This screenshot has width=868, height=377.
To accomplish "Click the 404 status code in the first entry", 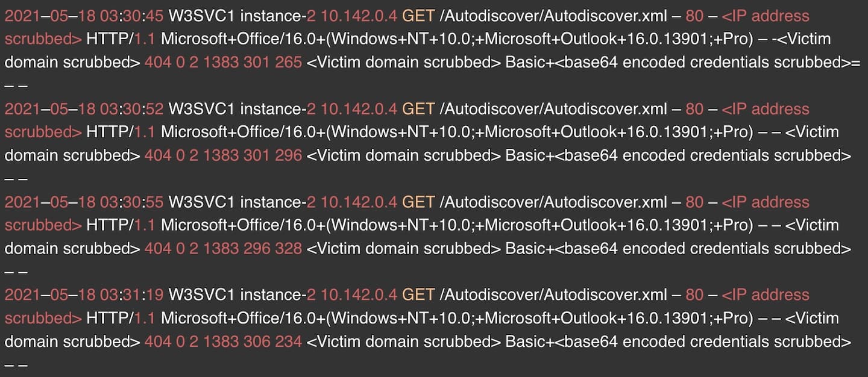I will coord(158,63).
